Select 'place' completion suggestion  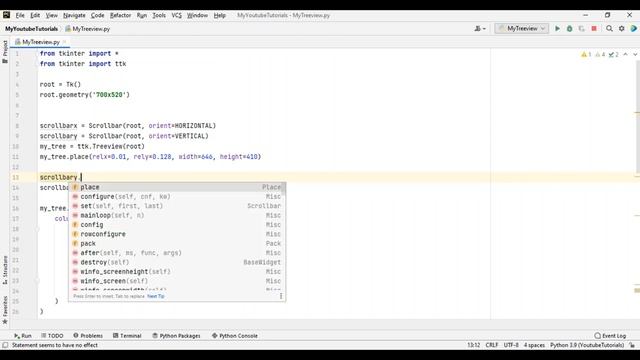pyautogui.click(x=177, y=187)
